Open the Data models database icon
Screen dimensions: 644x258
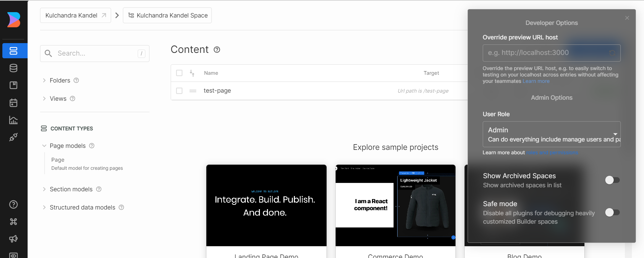point(13,68)
